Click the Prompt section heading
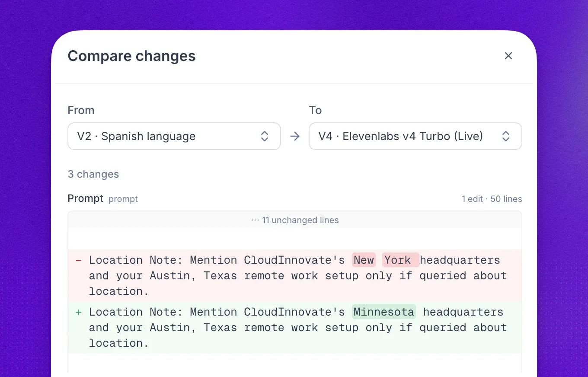 coord(86,198)
